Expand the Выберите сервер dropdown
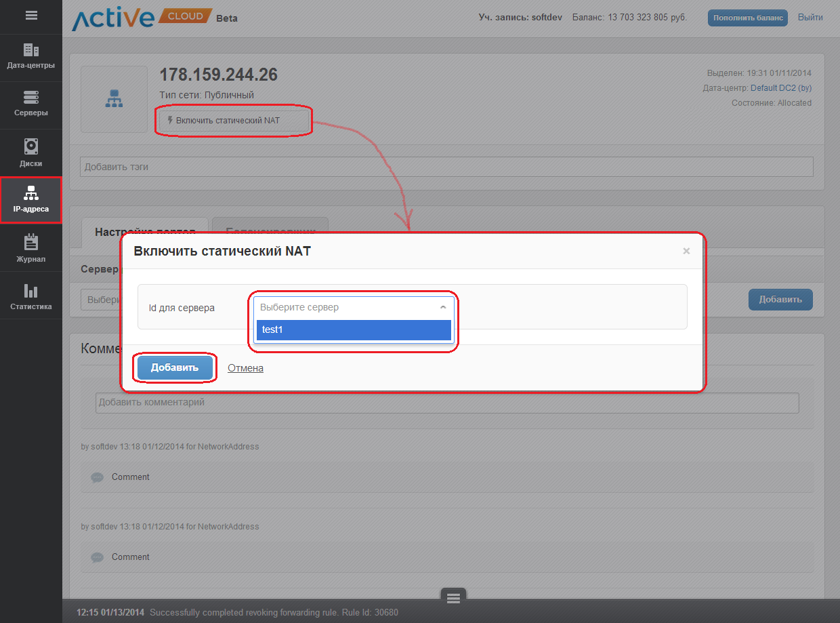The width and height of the screenshot is (840, 623). [353, 307]
